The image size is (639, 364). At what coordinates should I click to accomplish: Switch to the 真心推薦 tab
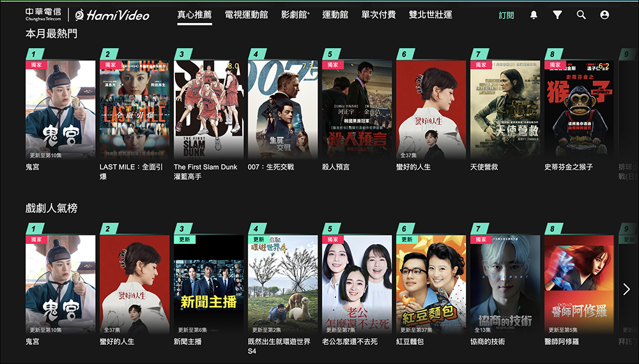coord(194,15)
